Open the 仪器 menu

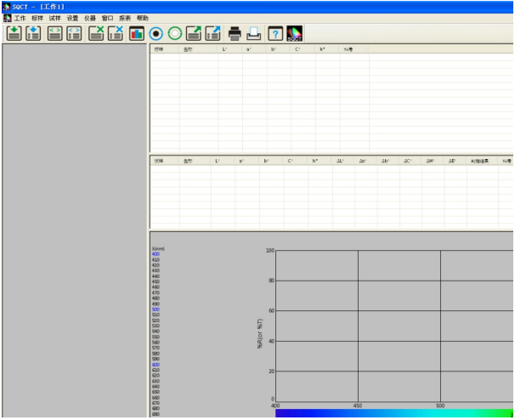(90, 18)
